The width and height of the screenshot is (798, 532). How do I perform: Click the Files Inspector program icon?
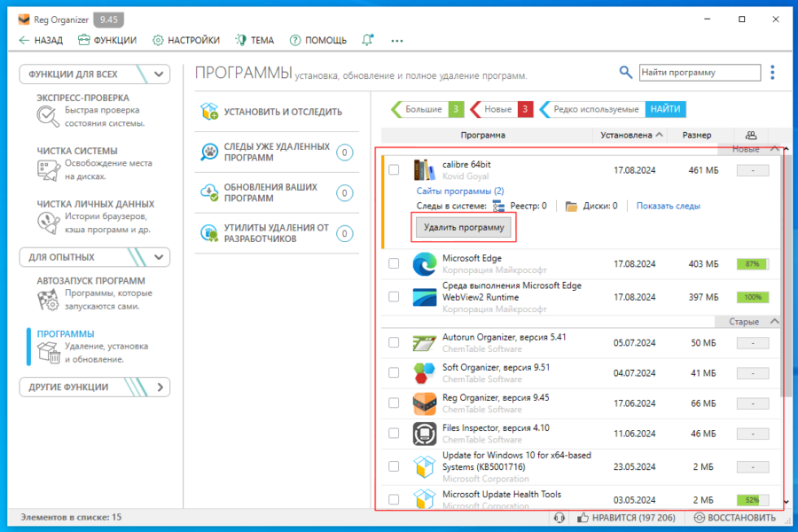(425, 434)
